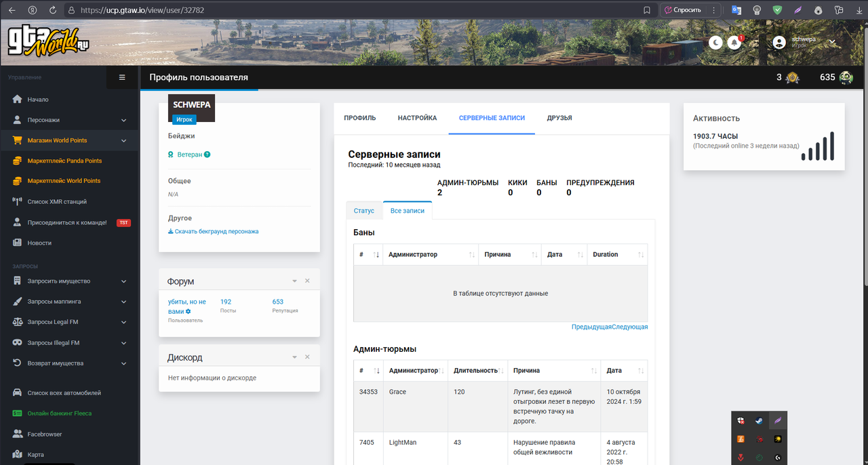Expand Возврат имущества menu
Screen dimensions: 868x465
pyautogui.click(x=69, y=363)
